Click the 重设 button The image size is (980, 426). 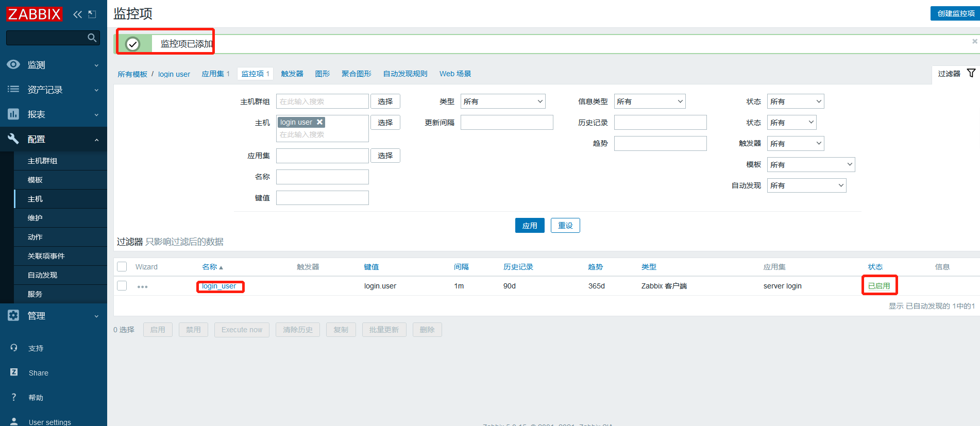click(565, 226)
